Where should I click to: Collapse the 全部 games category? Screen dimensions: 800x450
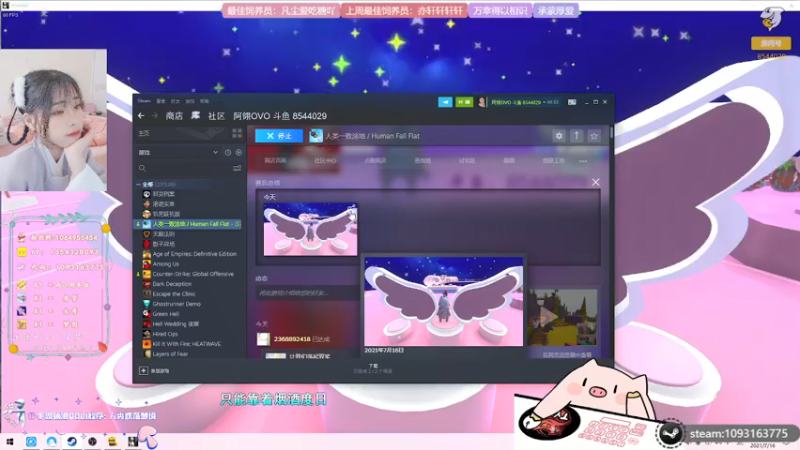[x=138, y=184]
